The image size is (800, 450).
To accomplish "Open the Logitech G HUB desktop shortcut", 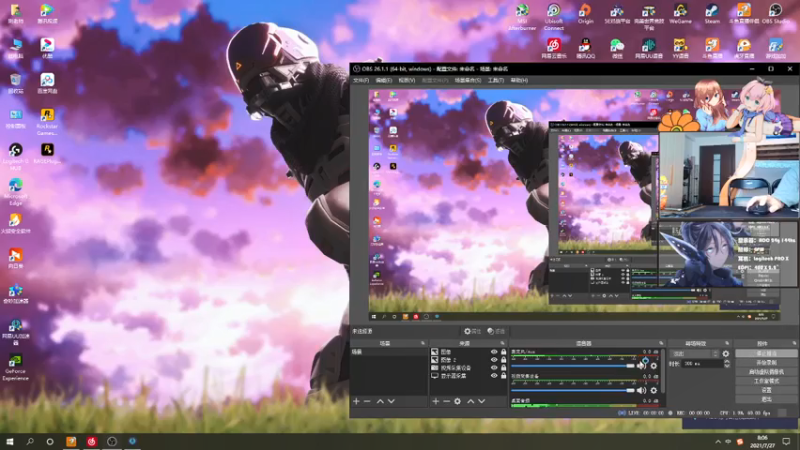I will tap(15, 157).
